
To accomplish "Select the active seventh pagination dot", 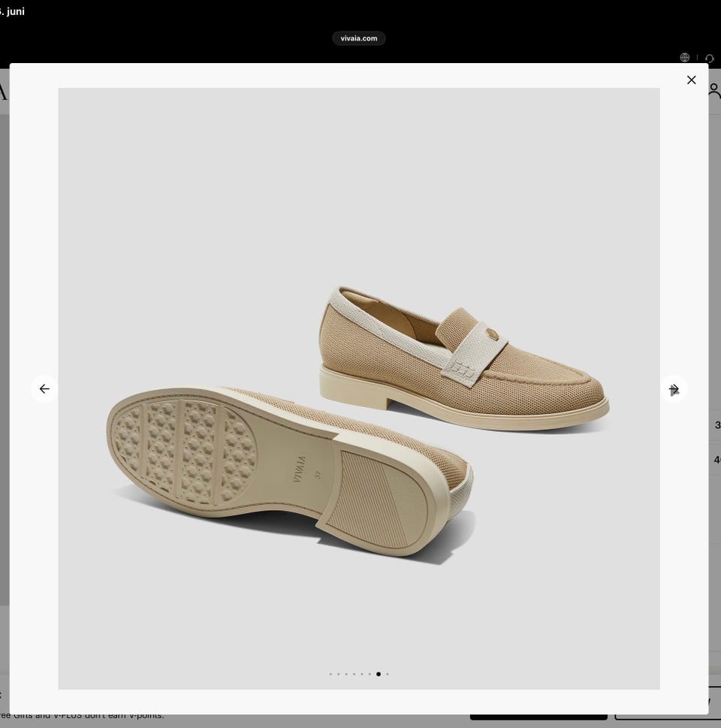I will [x=379, y=674].
